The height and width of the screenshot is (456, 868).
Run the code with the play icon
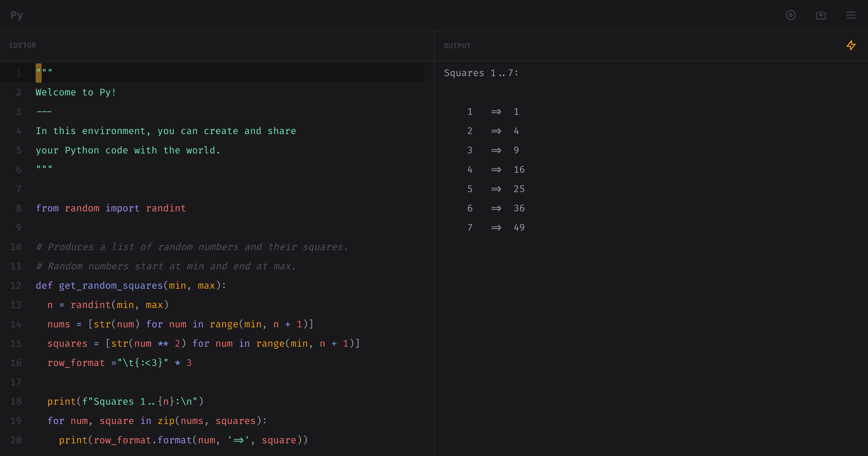(790, 15)
